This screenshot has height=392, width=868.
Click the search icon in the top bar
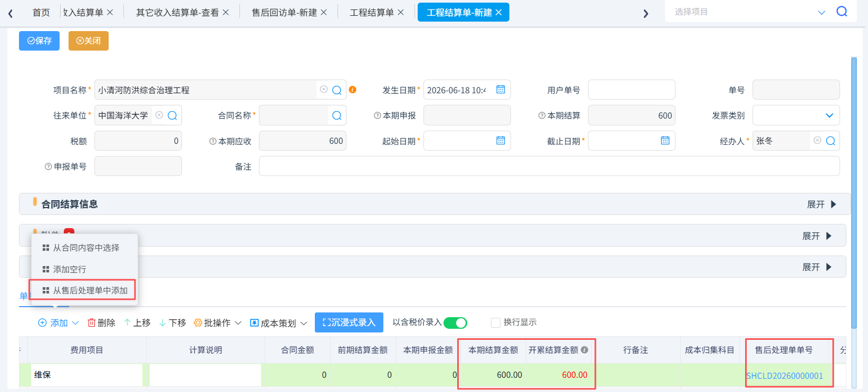(x=842, y=12)
